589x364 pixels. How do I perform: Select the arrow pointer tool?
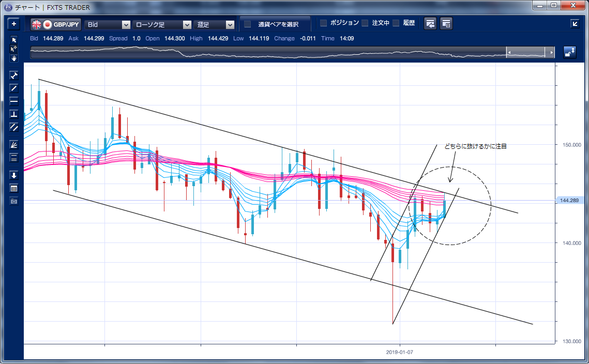(14, 40)
